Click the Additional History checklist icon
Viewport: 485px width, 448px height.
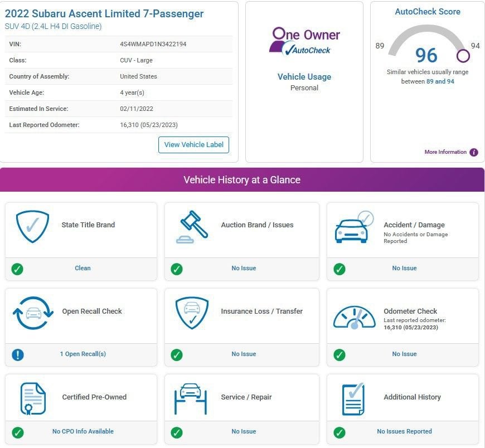[x=353, y=399]
